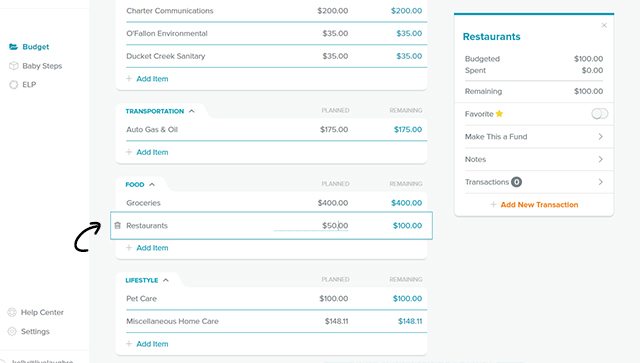Viewport: 640px width, 363px height.
Task: Click Add New Transaction link
Action: pyautogui.click(x=539, y=205)
